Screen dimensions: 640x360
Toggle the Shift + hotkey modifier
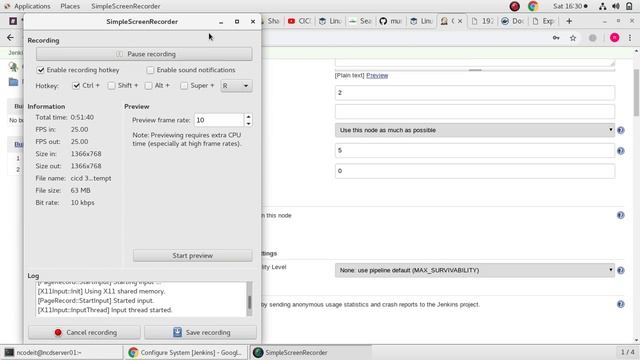coord(111,85)
